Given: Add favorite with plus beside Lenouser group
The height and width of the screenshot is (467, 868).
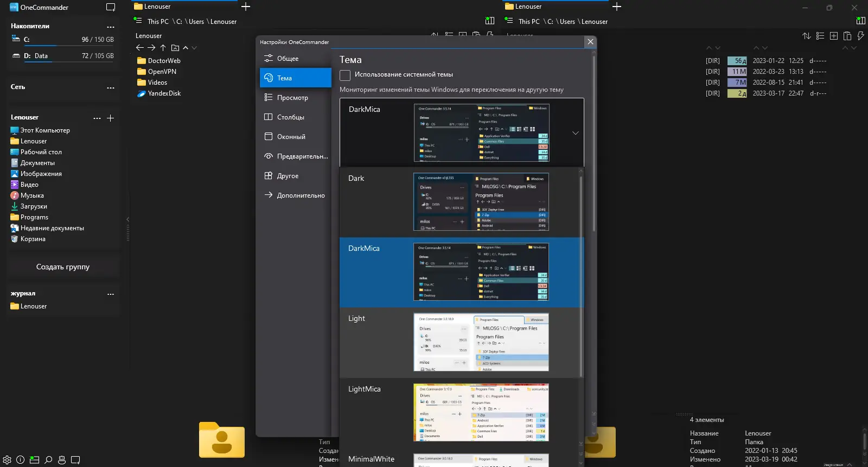Looking at the screenshot, I should (x=110, y=118).
